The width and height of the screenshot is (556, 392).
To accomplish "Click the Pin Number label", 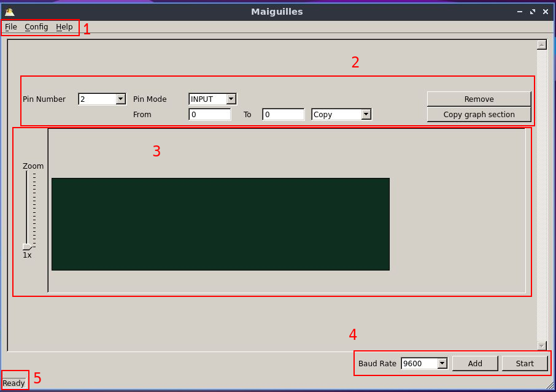I will click(44, 99).
